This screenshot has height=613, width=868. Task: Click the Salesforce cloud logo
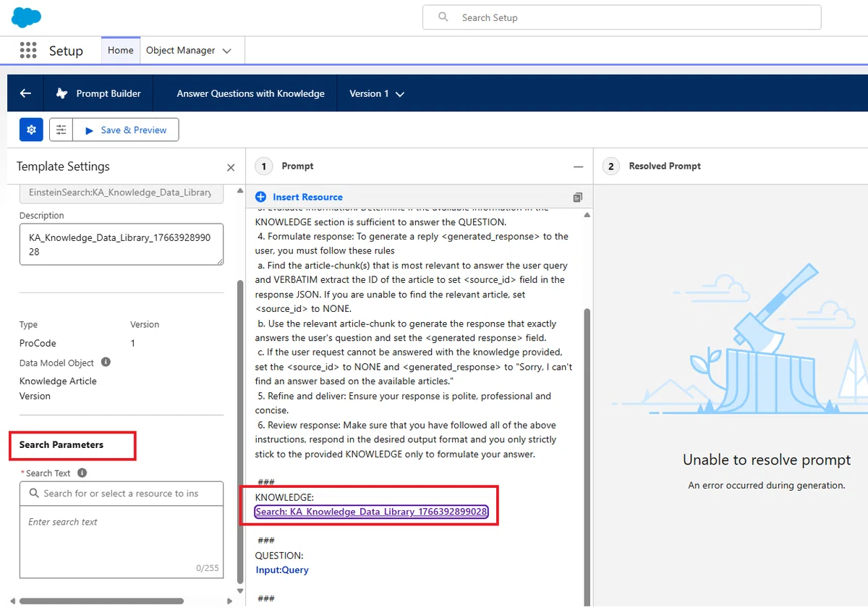click(x=27, y=17)
